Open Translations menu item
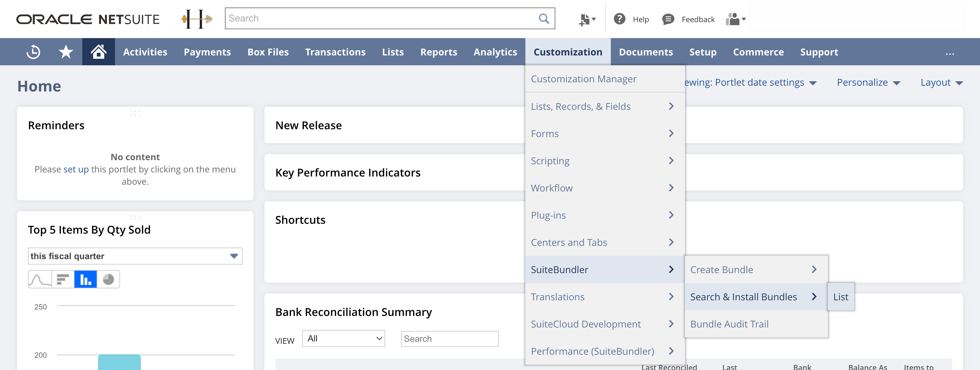 click(605, 297)
